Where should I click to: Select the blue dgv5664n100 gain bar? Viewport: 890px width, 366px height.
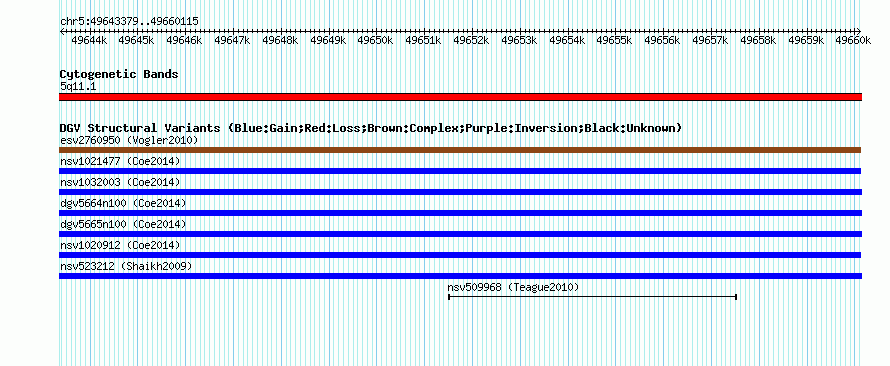pos(460,213)
